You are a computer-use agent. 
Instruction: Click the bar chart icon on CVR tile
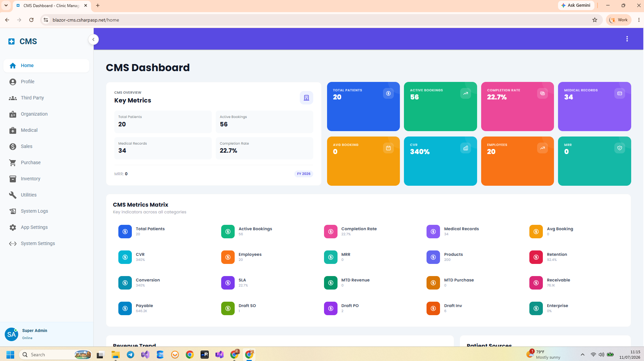click(x=465, y=148)
